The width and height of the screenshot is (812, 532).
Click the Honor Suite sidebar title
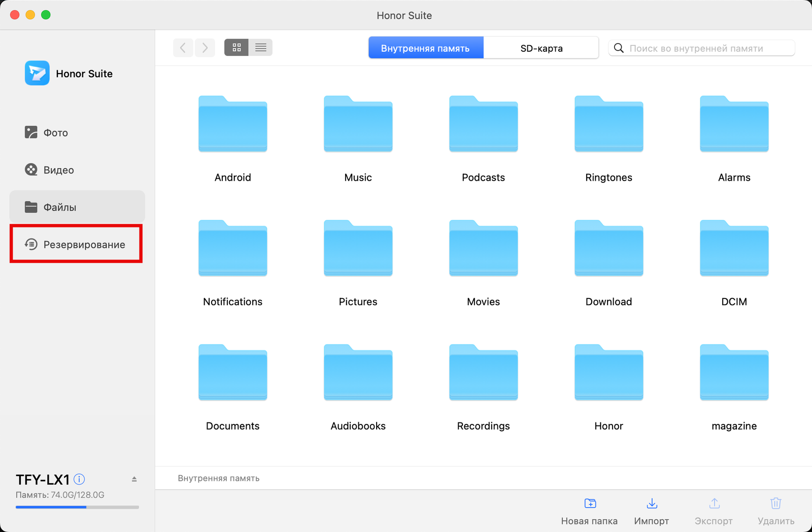point(84,74)
